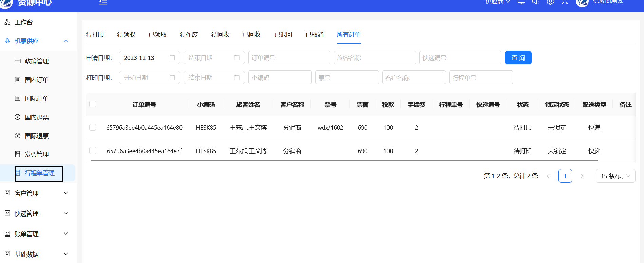Check the row for order 65796a3ee4b0a445ea164e80
This screenshot has width=644, height=263.
tap(93, 127)
